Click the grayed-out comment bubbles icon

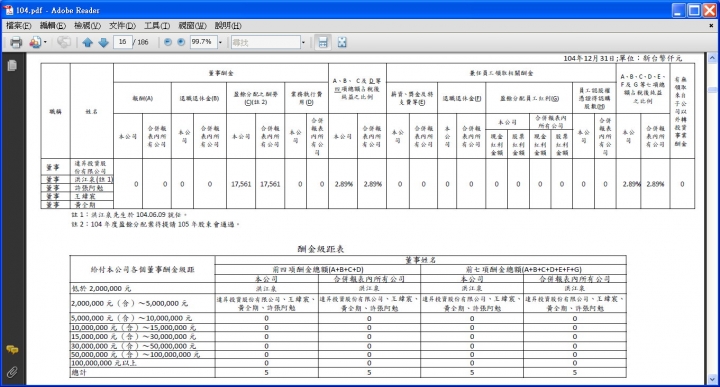(x=64, y=43)
